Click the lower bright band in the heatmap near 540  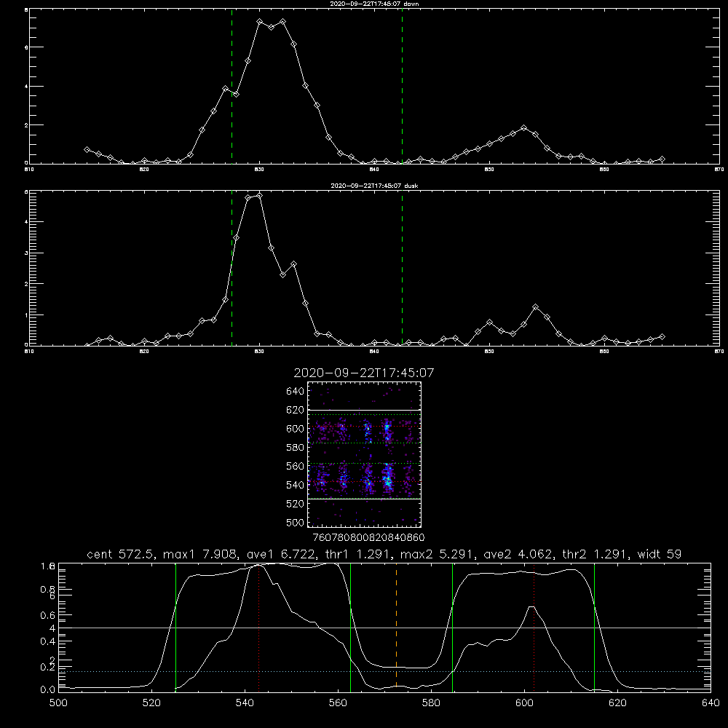364,480
